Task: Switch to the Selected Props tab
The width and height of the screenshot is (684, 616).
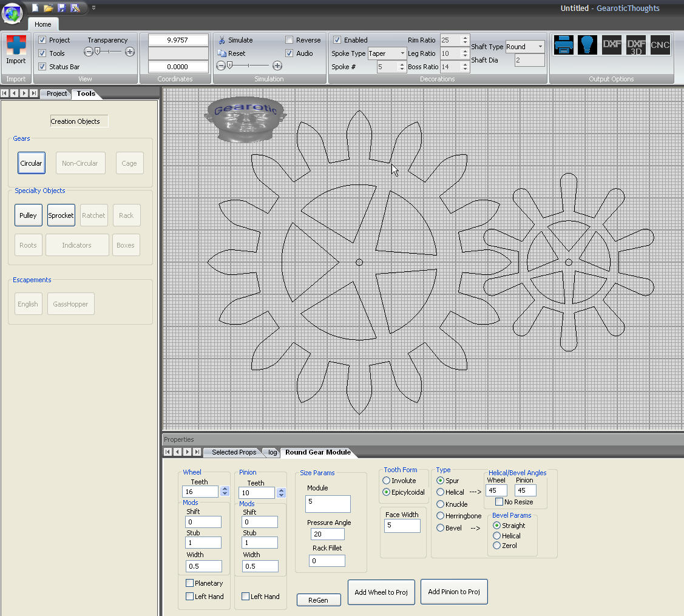Action: 234,452
